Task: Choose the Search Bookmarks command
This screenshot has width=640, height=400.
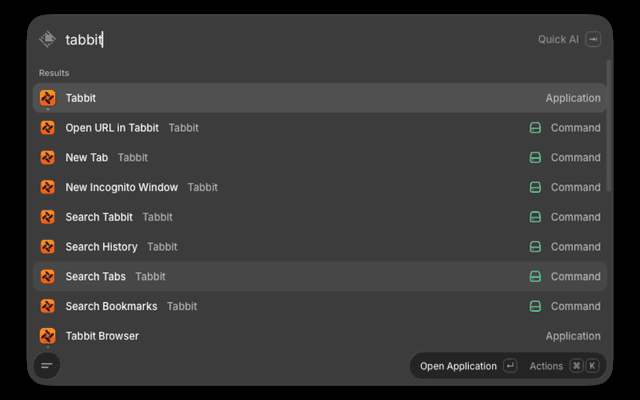Action: [320, 306]
